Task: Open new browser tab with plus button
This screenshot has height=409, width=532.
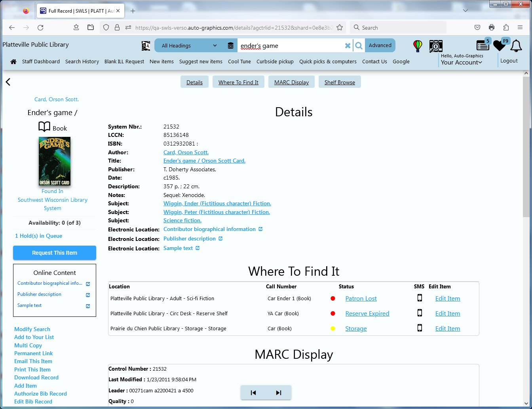Action: tap(133, 11)
